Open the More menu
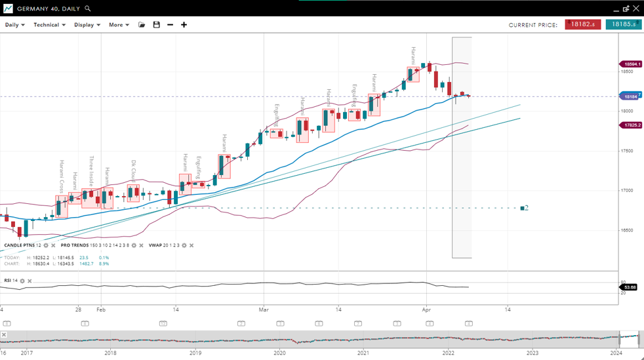Screen dimensions: 644x360 tap(119, 25)
